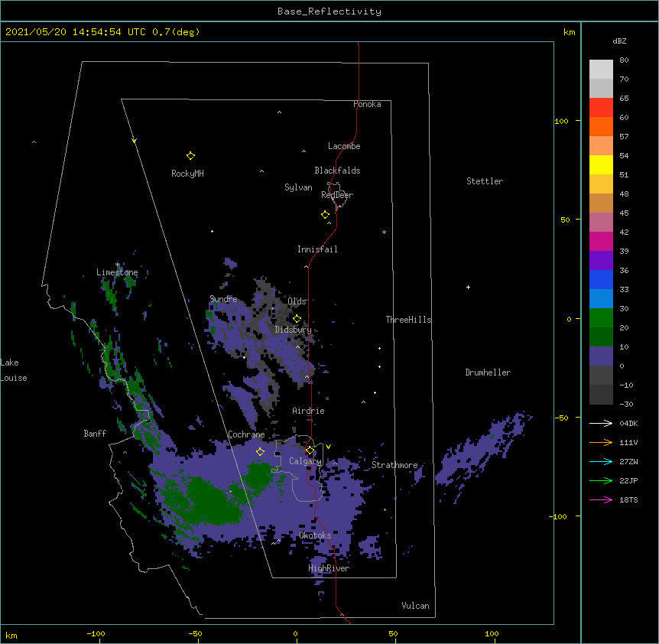Click the yellow station marker near Olds

point(297,318)
